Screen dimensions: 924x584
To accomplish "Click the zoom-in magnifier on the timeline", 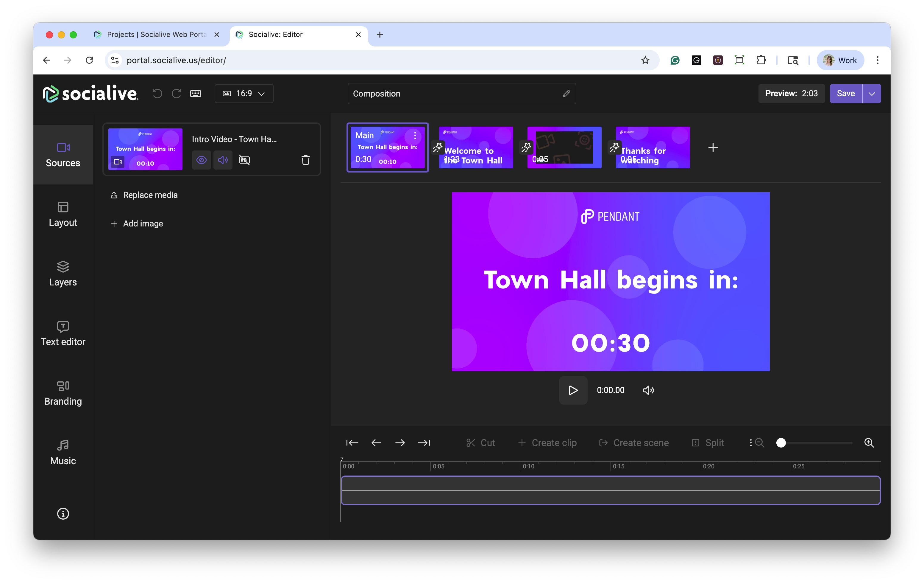I will pos(869,443).
